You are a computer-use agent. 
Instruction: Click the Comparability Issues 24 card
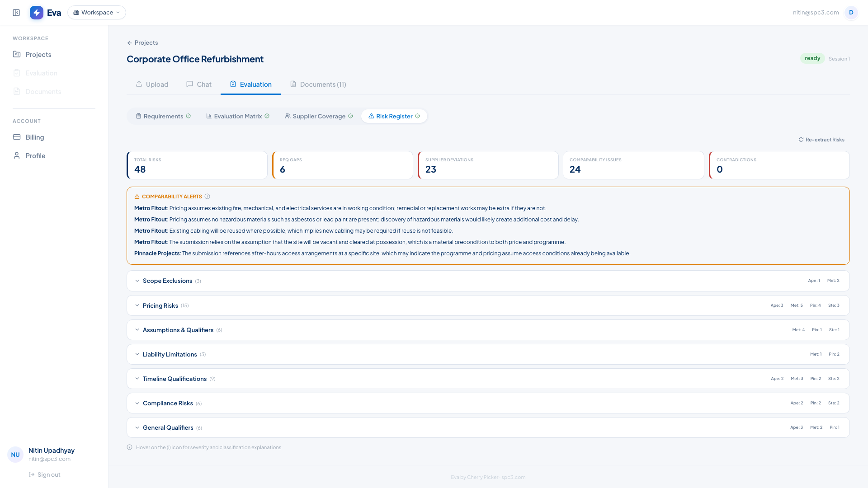coord(633,165)
